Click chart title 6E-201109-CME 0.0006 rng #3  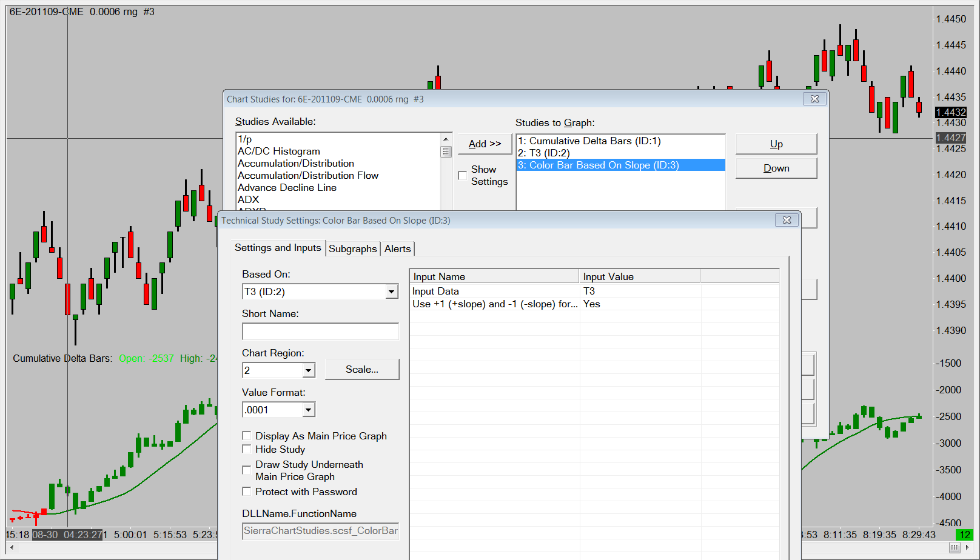pyautogui.click(x=82, y=12)
